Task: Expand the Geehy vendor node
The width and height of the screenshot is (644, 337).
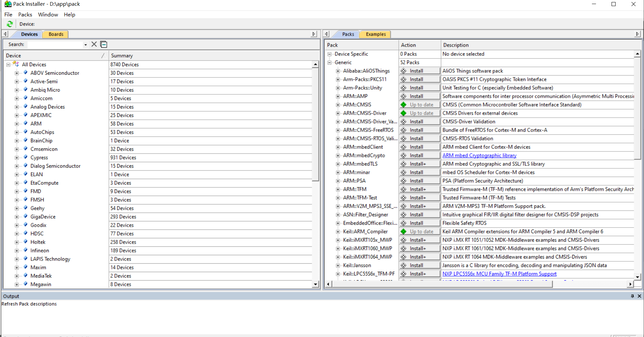Action: click(x=17, y=208)
